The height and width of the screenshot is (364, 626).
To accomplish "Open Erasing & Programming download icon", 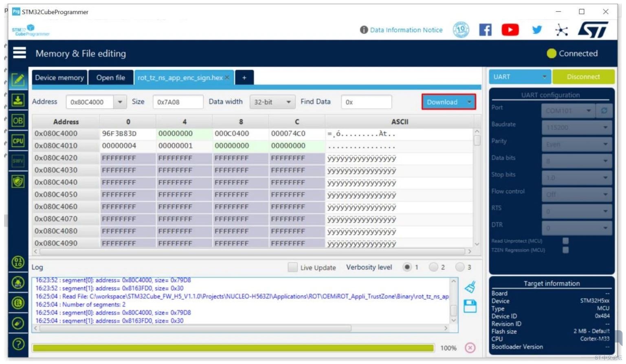I will click(x=18, y=100).
